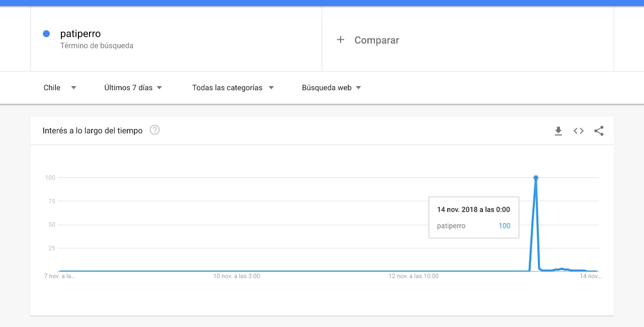Click the arrow beside Todas las categorías
The width and height of the screenshot is (644, 327).
point(271,88)
